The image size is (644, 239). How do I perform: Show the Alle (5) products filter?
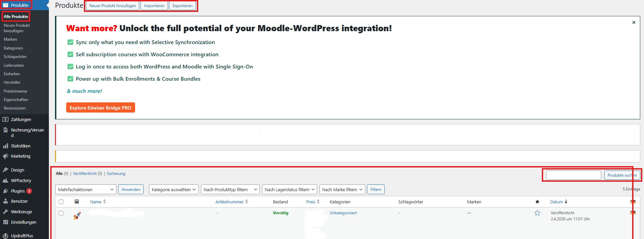click(x=62, y=174)
